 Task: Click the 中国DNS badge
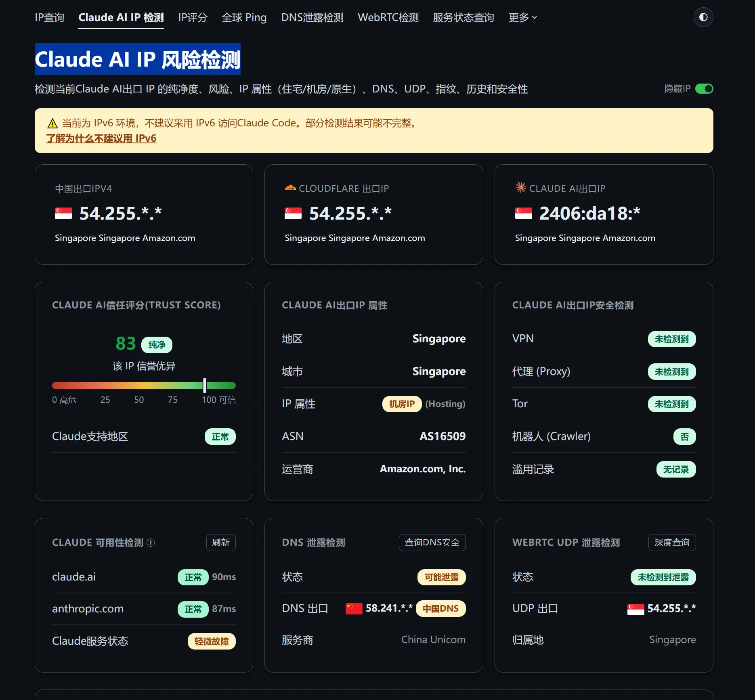(x=440, y=609)
